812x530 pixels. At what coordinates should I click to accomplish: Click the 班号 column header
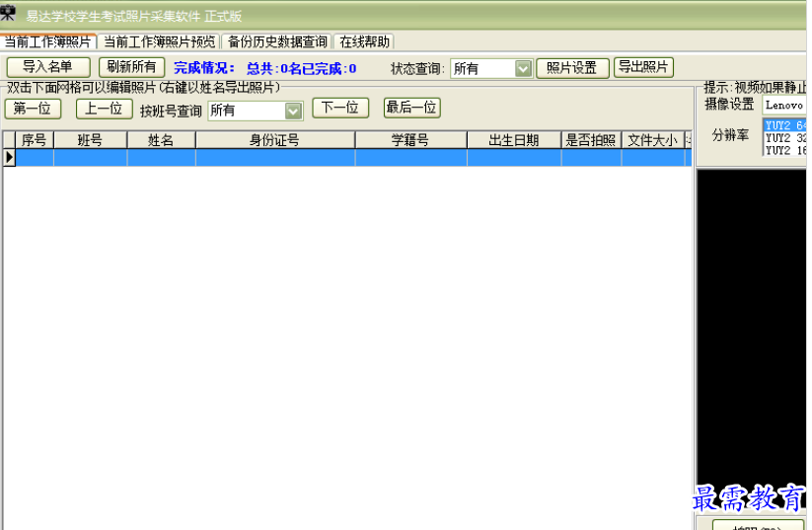(91, 140)
